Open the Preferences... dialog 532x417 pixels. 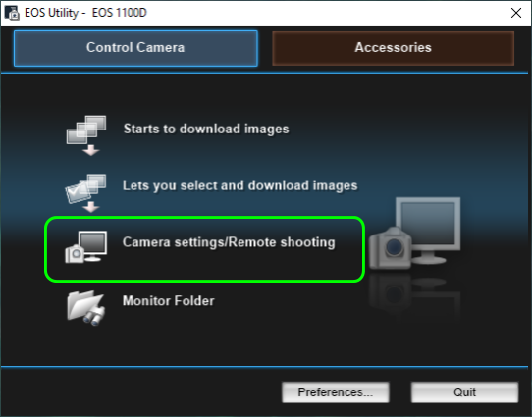[x=336, y=392]
